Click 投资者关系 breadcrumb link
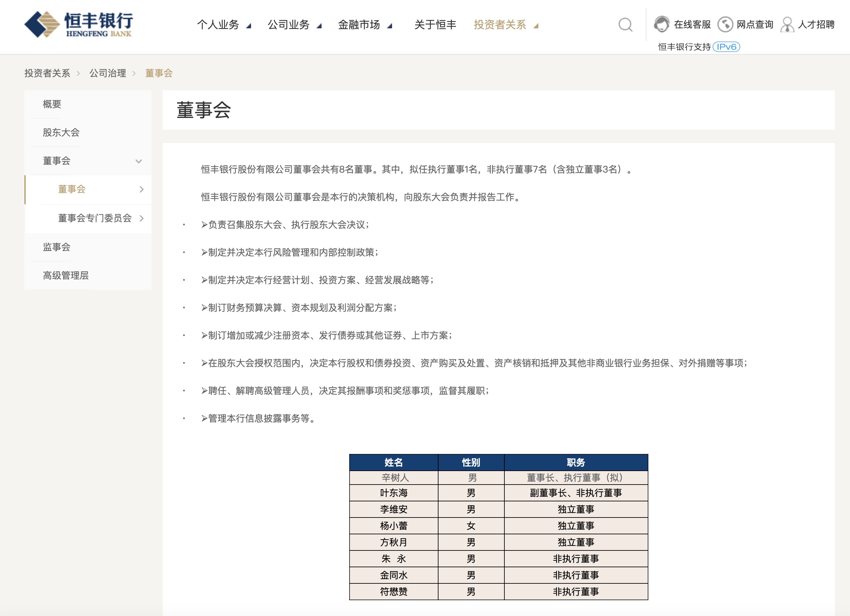This screenshot has width=850, height=616. coord(47,73)
